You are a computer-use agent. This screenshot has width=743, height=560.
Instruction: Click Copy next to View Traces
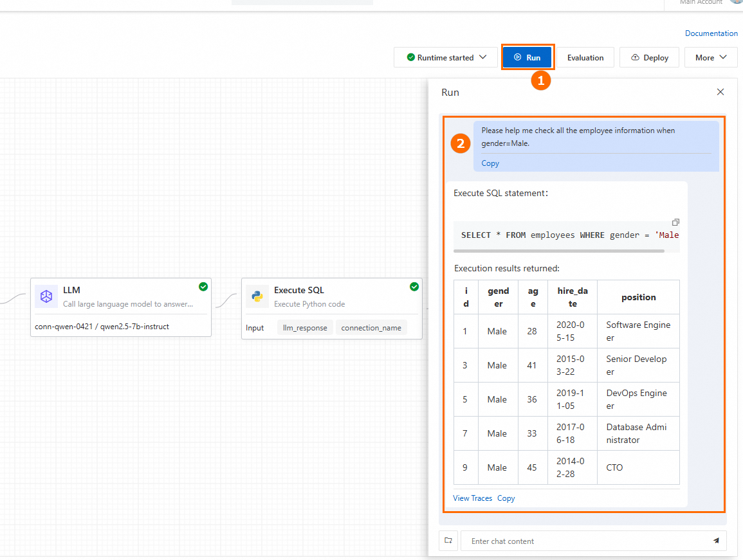(x=506, y=498)
